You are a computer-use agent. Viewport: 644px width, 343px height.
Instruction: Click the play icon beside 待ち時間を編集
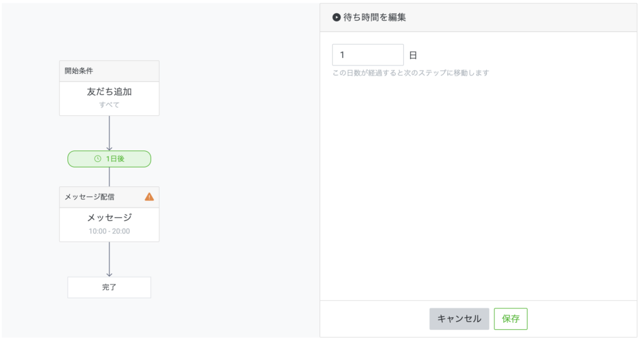(336, 18)
